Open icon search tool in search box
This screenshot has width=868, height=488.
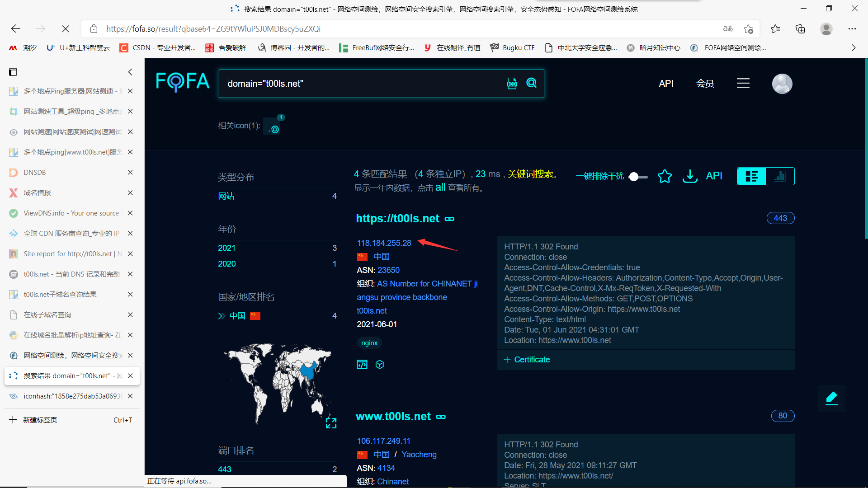click(x=512, y=84)
